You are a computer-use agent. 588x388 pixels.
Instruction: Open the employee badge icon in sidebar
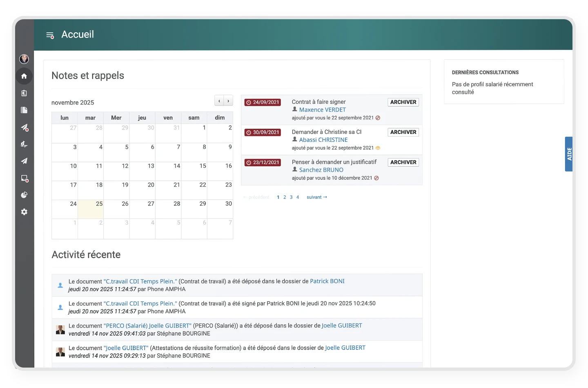(24, 93)
